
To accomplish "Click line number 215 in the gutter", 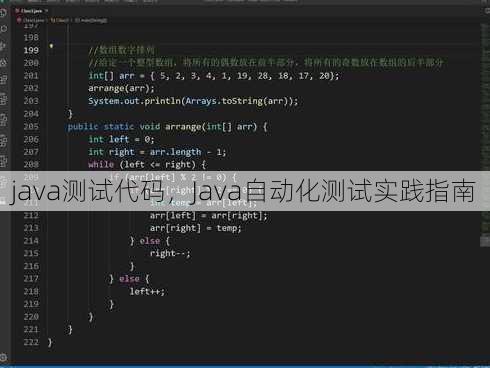I will point(31,254).
